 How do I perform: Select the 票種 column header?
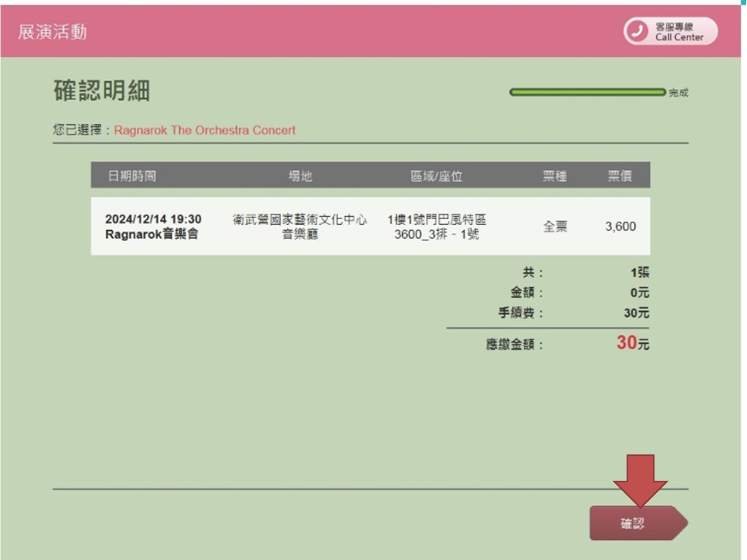[554, 176]
